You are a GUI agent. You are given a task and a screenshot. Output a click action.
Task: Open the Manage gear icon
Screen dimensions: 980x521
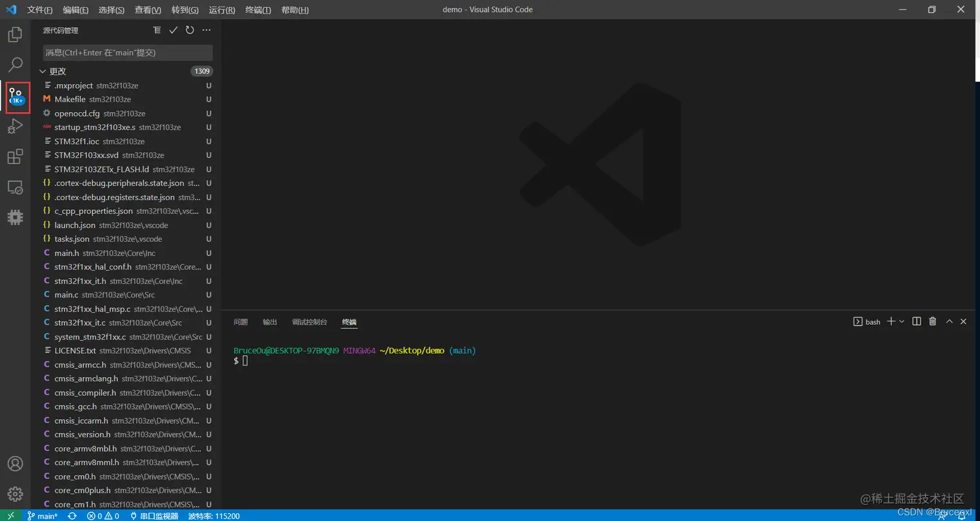tap(15, 494)
